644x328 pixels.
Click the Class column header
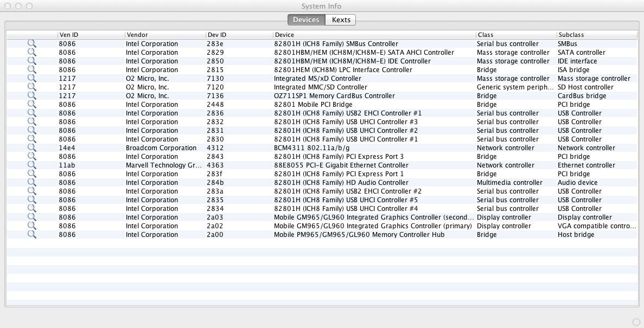pyautogui.click(x=515, y=35)
